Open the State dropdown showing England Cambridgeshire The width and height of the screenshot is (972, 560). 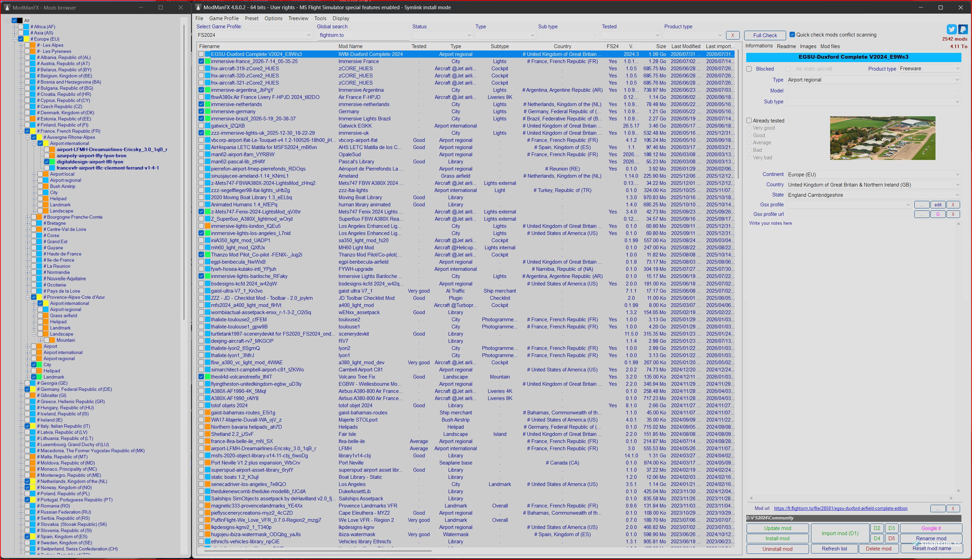click(873, 195)
